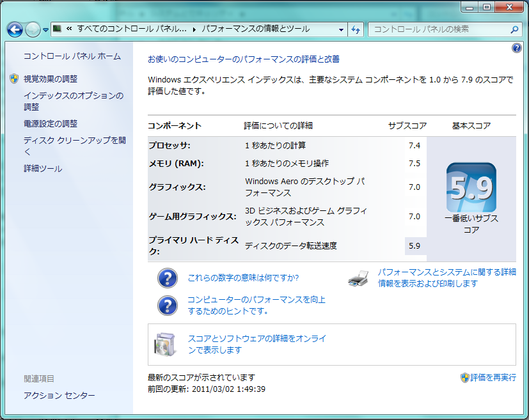Click the 5.9 base score badge
Screen dimensions: 529x420
coord(471,187)
